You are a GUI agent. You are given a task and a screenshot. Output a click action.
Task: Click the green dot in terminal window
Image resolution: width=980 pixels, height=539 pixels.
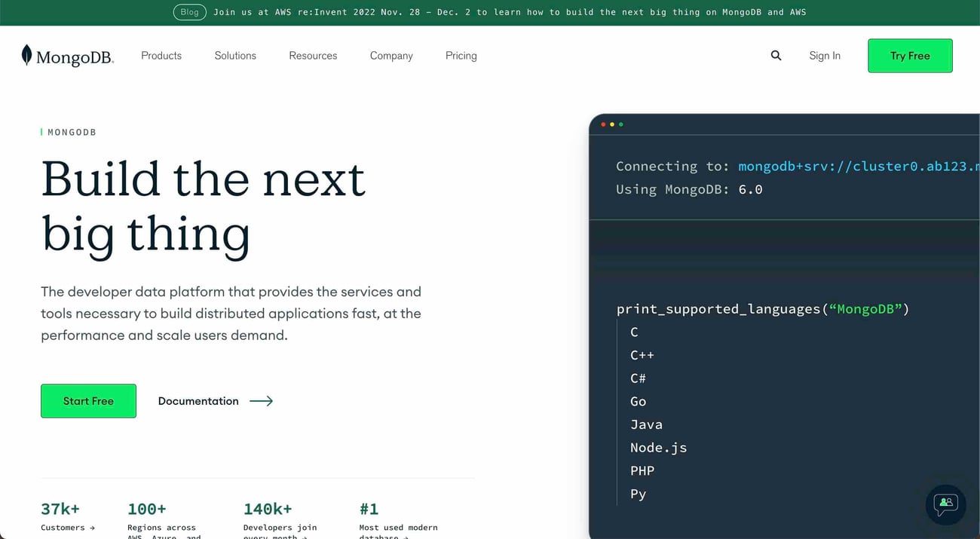(621, 124)
